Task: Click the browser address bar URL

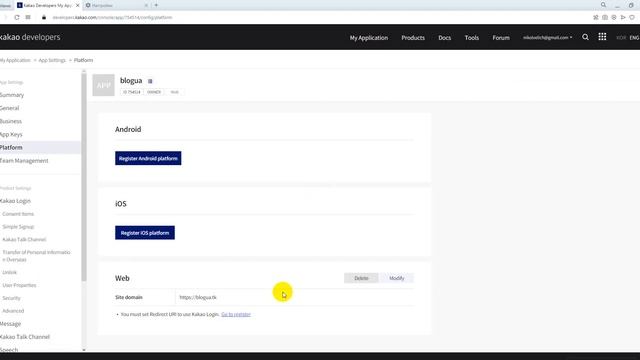Action: coord(112,18)
